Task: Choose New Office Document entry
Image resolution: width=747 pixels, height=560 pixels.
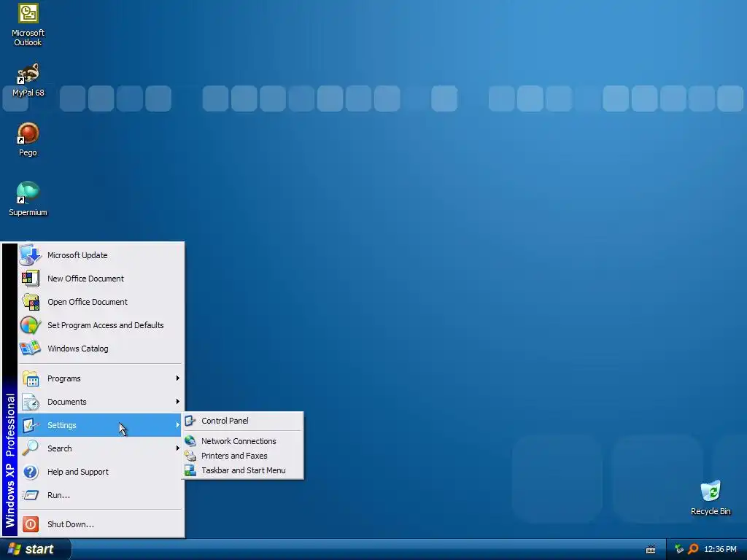Action: (x=101, y=279)
